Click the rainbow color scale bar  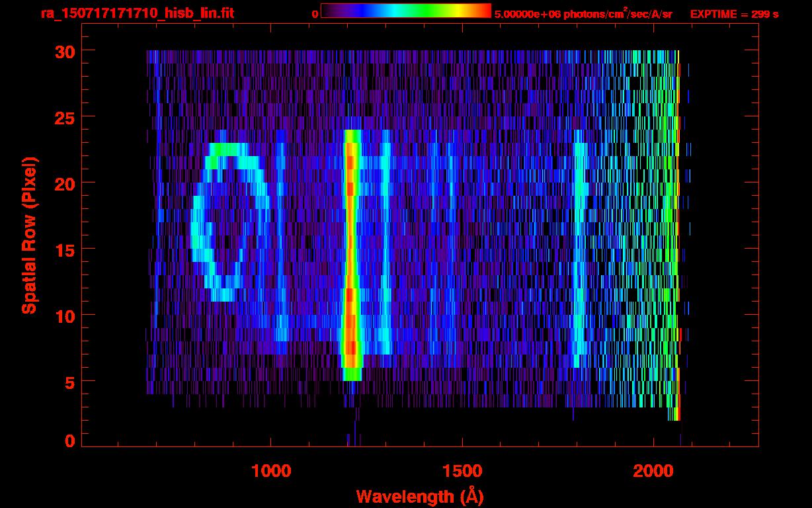pyautogui.click(x=406, y=11)
